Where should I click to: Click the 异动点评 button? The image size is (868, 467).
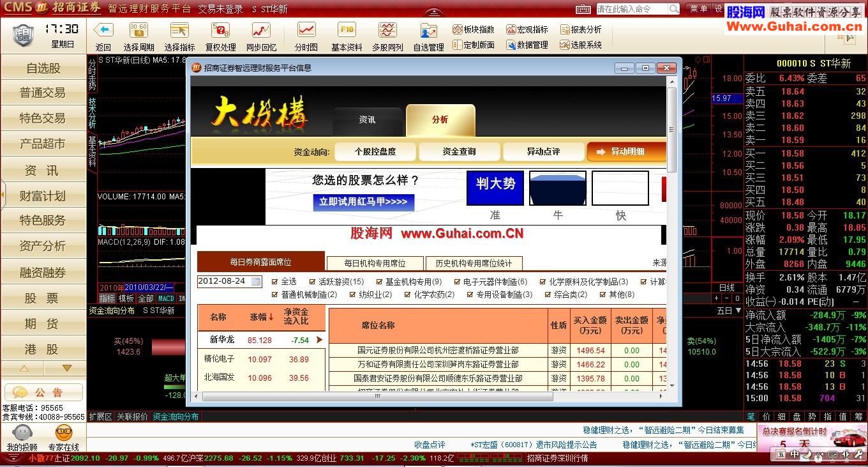pos(543,151)
